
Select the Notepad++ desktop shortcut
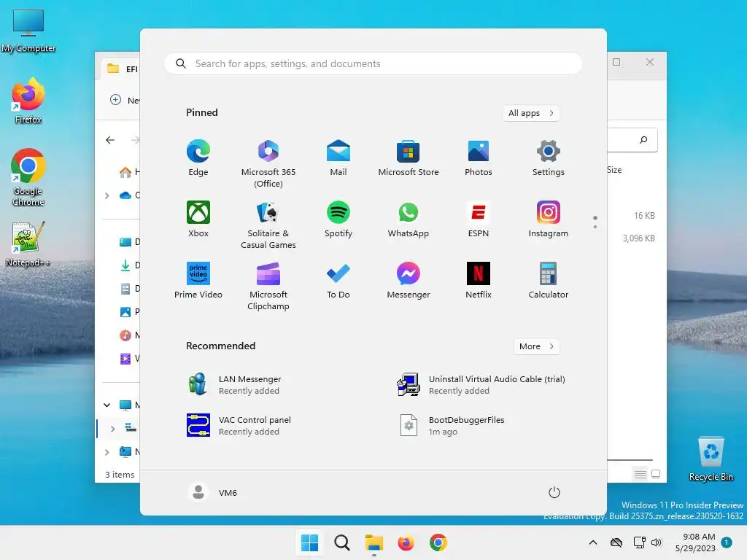pyautogui.click(x=28, y=244)
